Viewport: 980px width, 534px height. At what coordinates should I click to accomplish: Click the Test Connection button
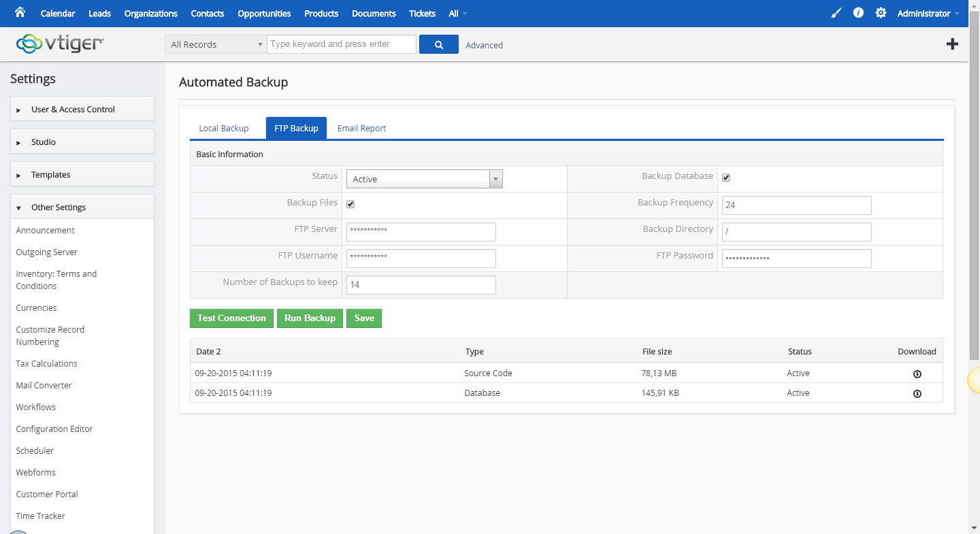[x=231, y=318]
